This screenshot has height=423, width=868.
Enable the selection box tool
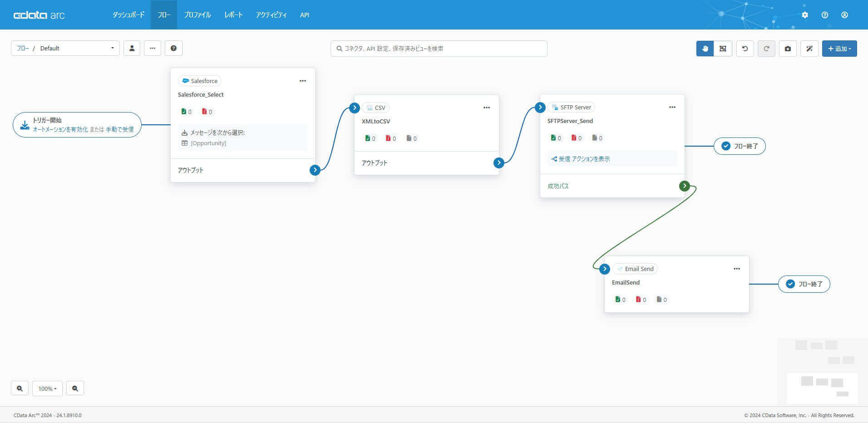pos(723,49)
